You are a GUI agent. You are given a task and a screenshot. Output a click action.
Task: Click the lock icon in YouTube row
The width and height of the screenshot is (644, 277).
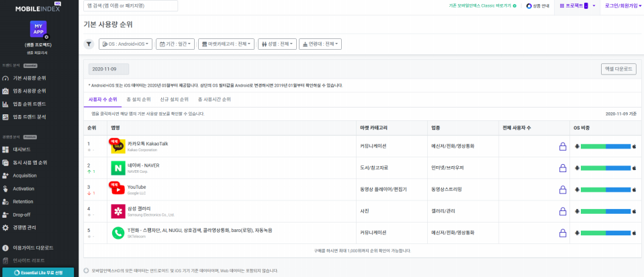(x=563, y=190)
